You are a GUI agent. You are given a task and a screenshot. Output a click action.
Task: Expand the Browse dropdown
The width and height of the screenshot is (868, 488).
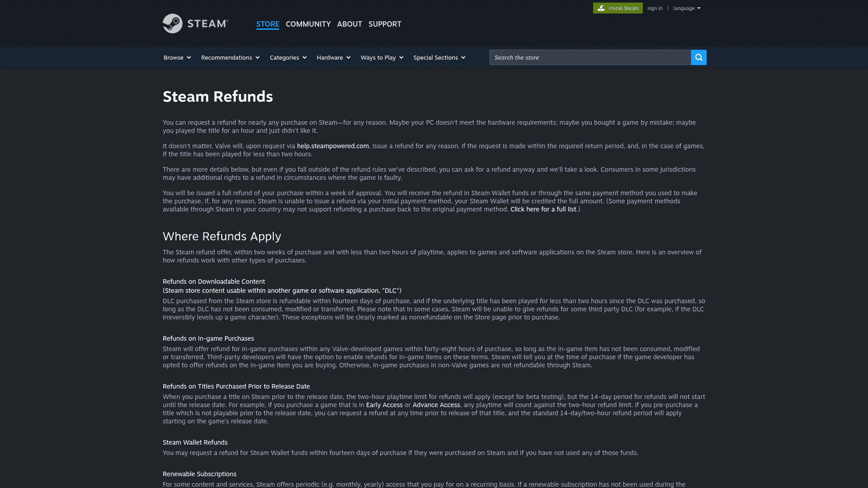[177, 57]
